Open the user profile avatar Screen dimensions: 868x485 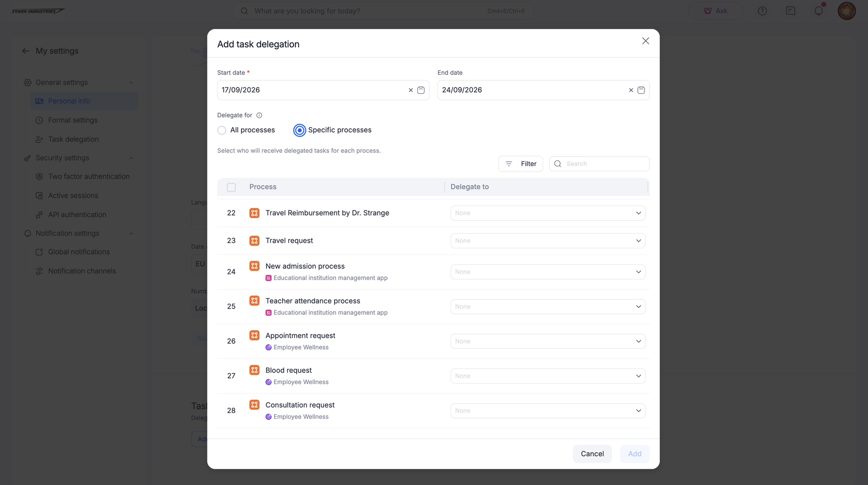point(846,11)
